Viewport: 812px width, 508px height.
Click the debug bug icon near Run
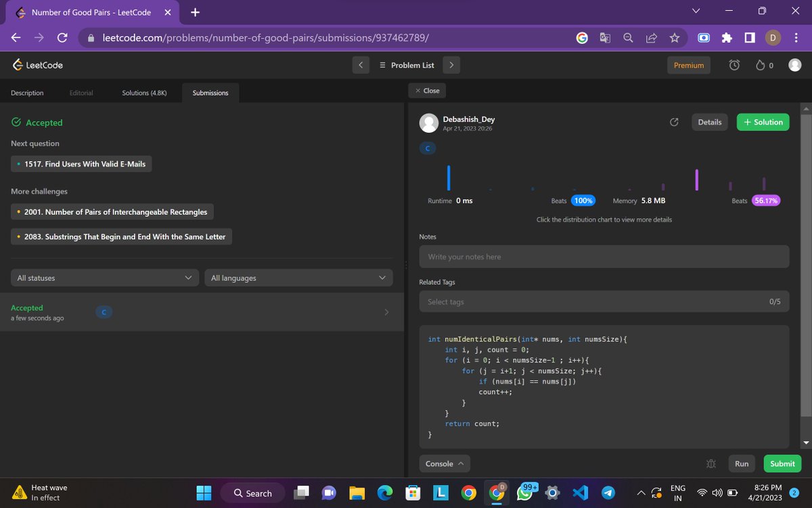pos(710,464)
